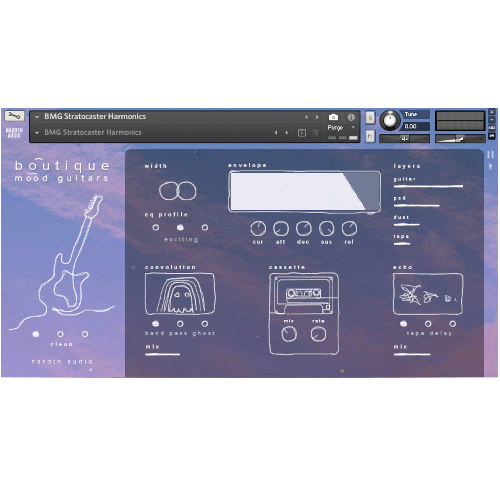500x500 pixels.
Task: Click the previous snapshot arrow, second row
Action: [x=276, y=133]
